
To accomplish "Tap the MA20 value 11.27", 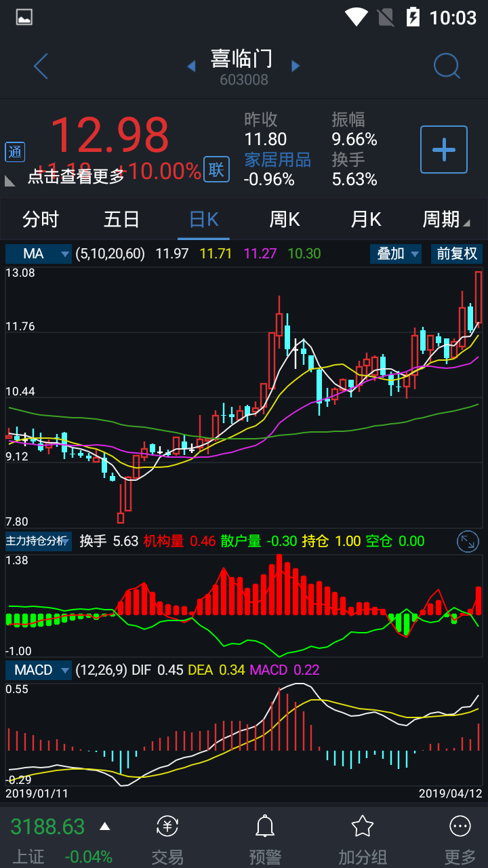I will [260, 254].
